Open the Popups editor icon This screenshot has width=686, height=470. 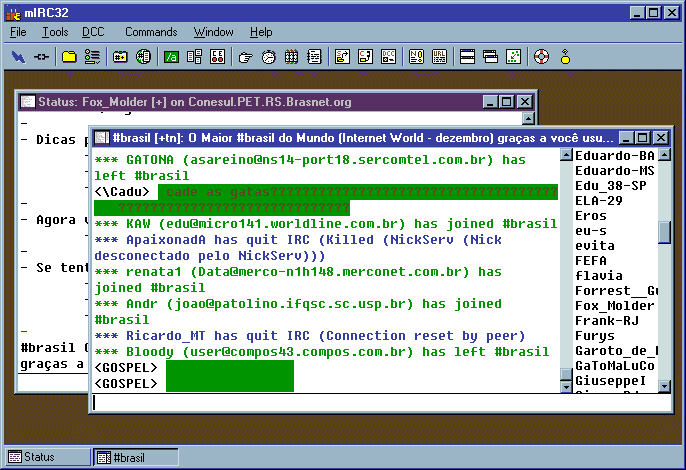click(x=194, y=57)
